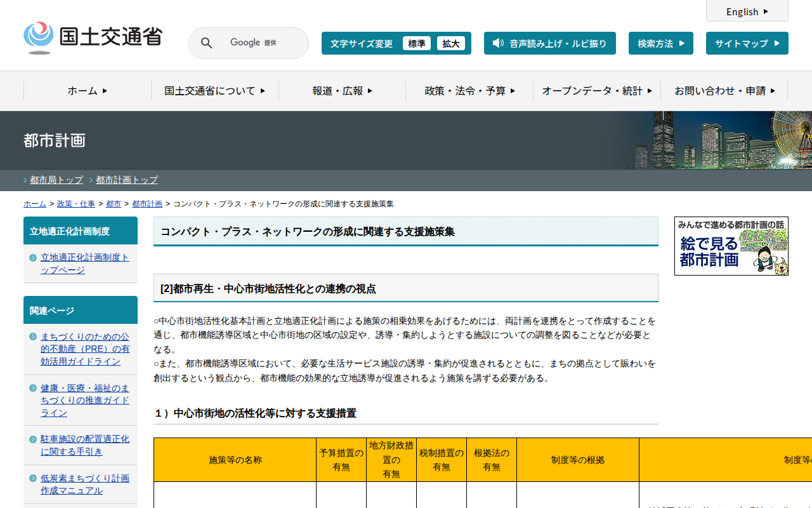Expand the 政策・法令・予算 menu
The width and height of the screenshot is (812, 508).
pyautogui.click(x=469, y=91)
